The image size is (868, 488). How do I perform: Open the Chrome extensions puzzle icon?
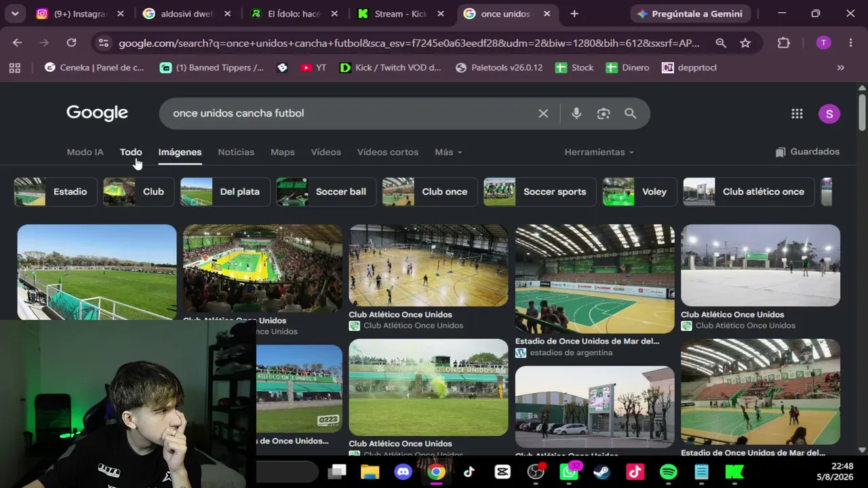[783, 43]
